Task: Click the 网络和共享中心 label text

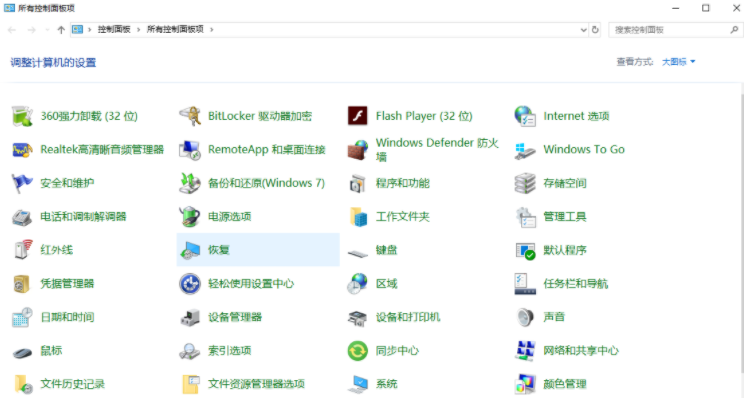Action: coord(581,351)
